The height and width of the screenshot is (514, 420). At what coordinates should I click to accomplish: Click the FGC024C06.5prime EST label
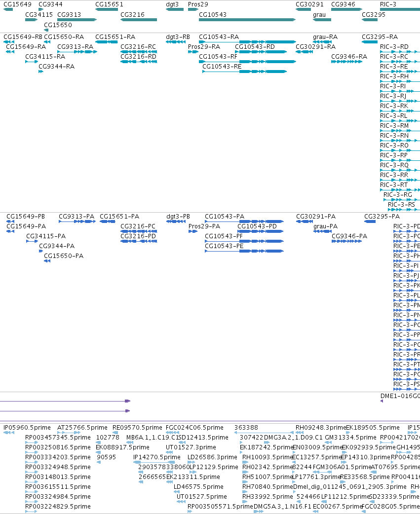194,428
